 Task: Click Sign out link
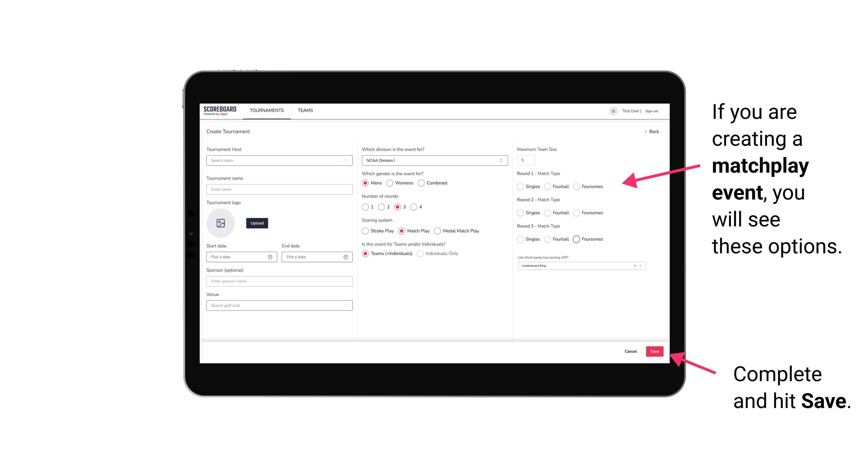[652, 110]
